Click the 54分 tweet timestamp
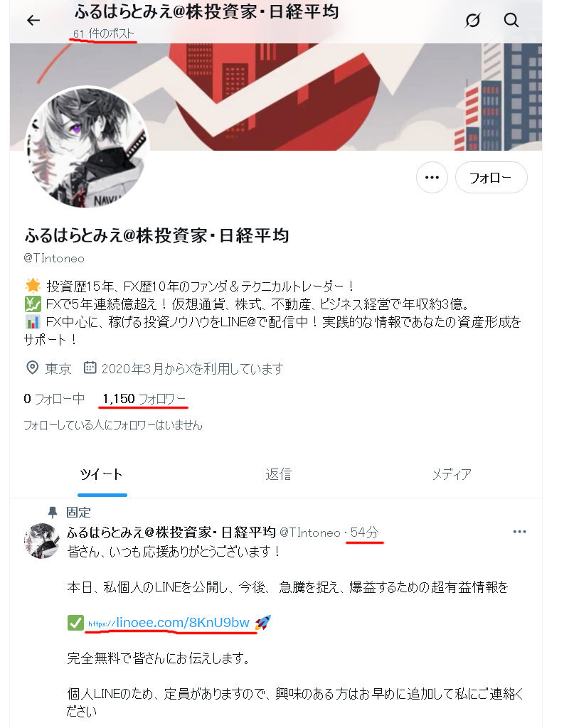Screen dimensions: 569x728 (x=365, y=532)
